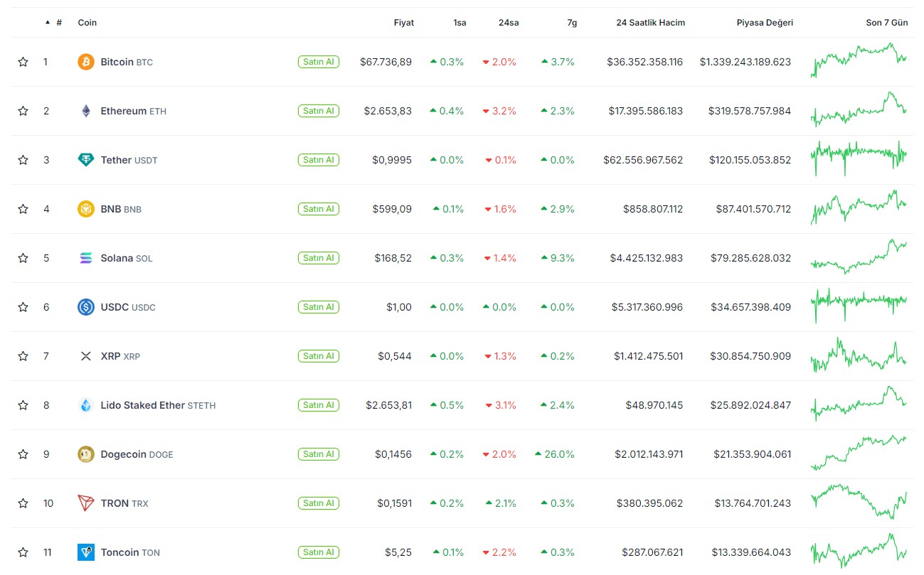Open Lido Staked Ether STETH page
The height and width of the screenshot is (575, 924).
[158, 405]
